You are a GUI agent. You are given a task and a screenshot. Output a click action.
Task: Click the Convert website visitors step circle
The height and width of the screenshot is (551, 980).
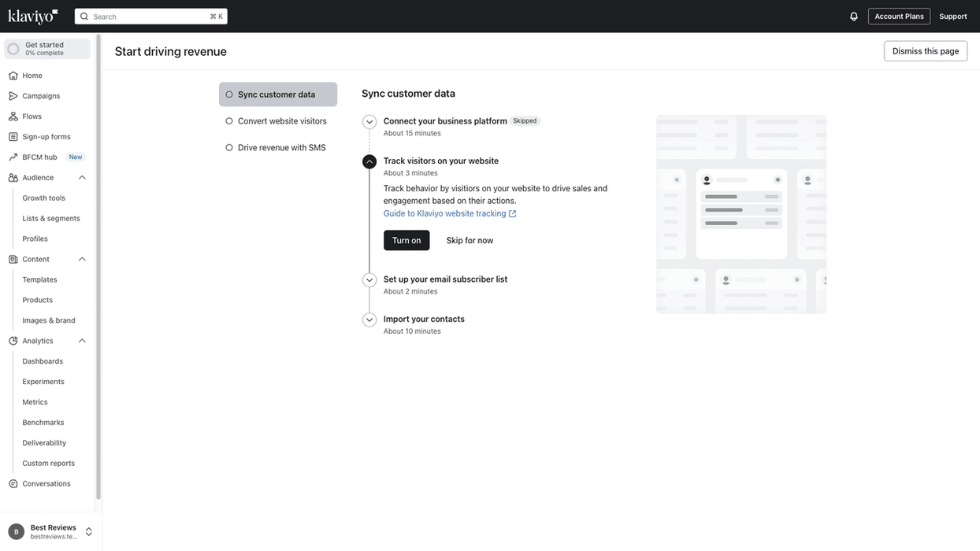click(x=228, y=120)
